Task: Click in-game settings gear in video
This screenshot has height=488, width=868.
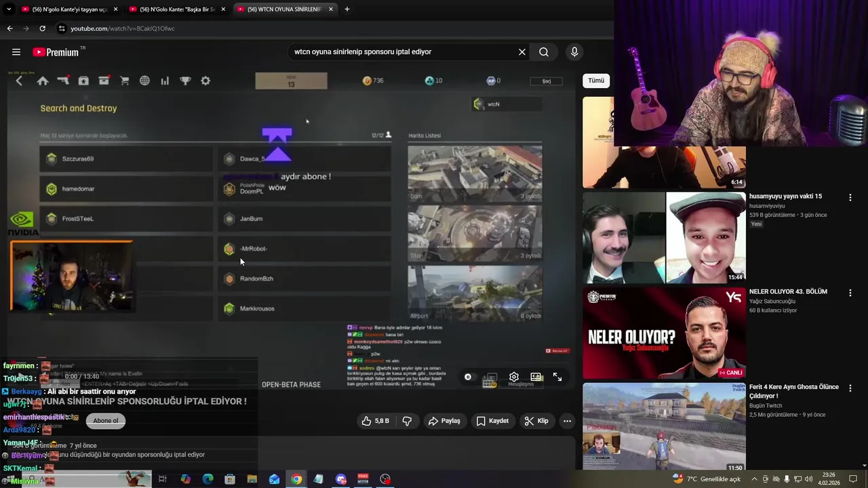Action: pos(205,81)
